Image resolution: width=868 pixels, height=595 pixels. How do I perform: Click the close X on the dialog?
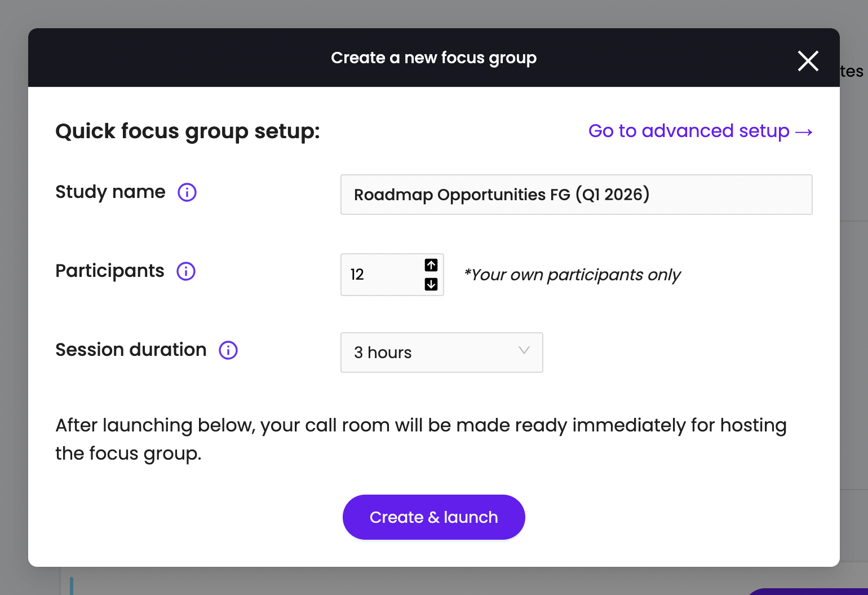pyautogui.click(x=808, y=61)
